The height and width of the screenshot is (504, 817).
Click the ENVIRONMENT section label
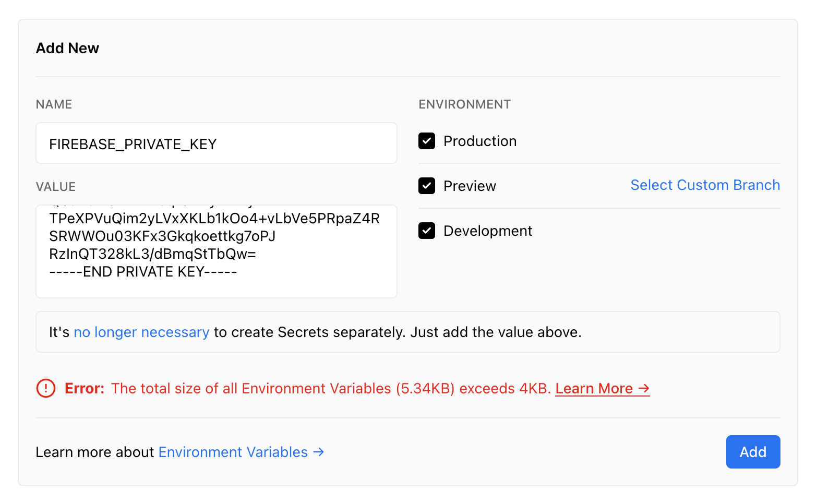[465, 104]
